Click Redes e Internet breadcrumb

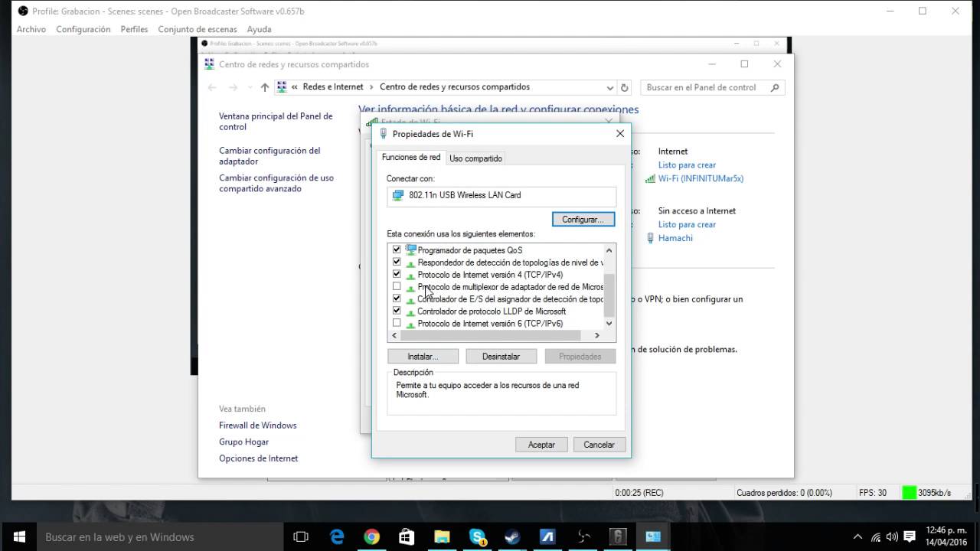point(333,87)
